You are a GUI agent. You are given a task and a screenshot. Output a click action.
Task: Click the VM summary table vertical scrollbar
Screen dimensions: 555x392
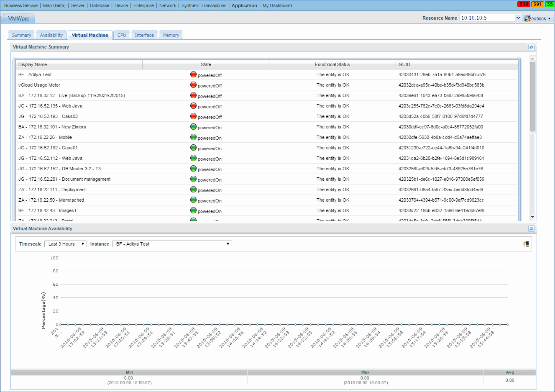pyautogui.click(x=532, y=97)
